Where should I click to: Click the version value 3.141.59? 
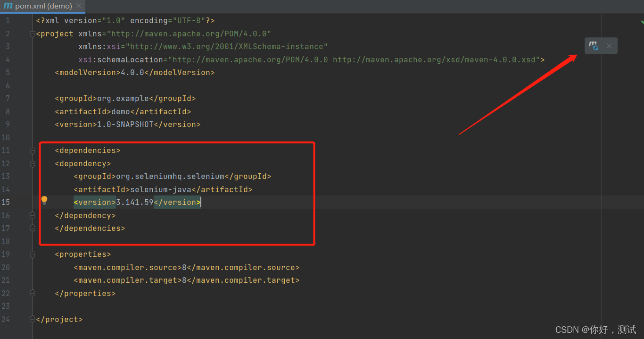point(135,202)
